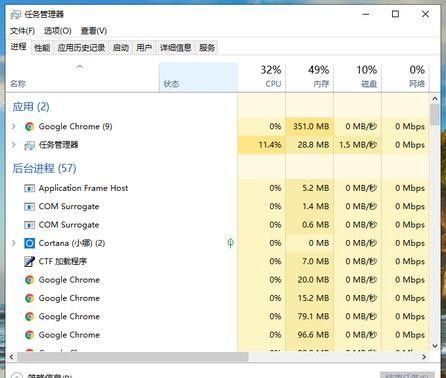Switch to the 性能 tab

click(x=42, y=48)
